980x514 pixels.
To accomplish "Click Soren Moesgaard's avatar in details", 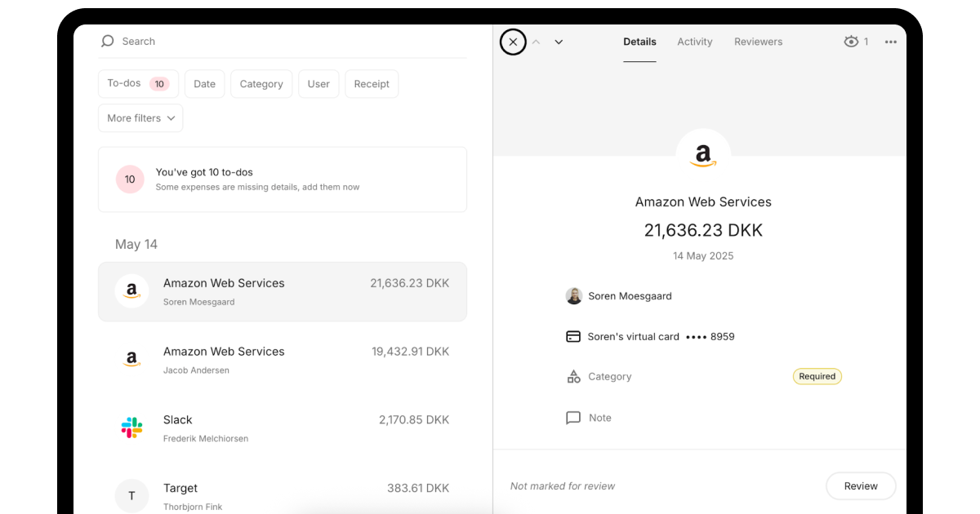I will pyautogui.click(x=574, y=296).
